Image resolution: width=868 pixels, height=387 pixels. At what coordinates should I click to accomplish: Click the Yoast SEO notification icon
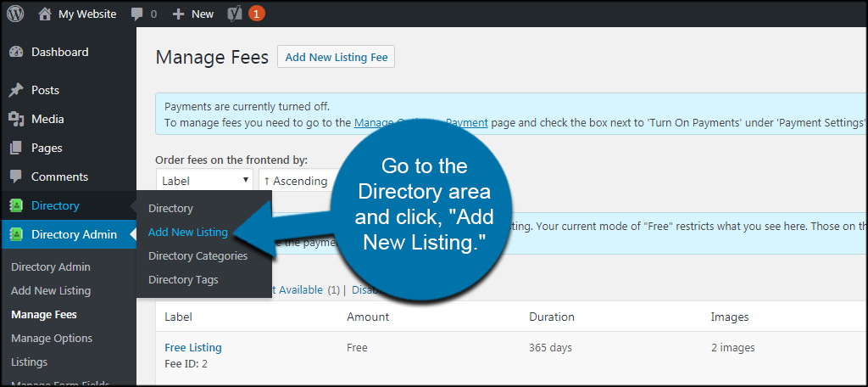pos(237,14)
